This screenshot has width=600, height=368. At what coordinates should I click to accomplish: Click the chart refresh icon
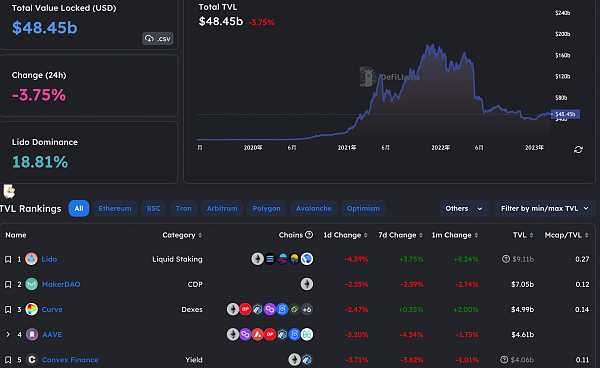(x=578, y=150)
